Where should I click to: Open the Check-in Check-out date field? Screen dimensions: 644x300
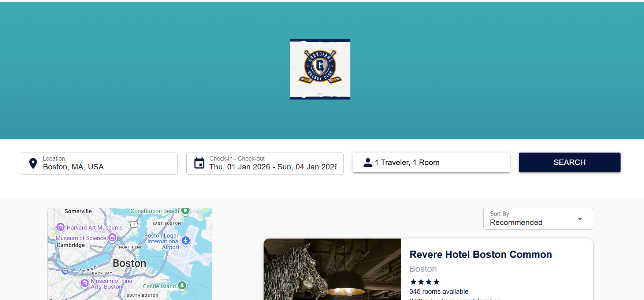point(265,164)
